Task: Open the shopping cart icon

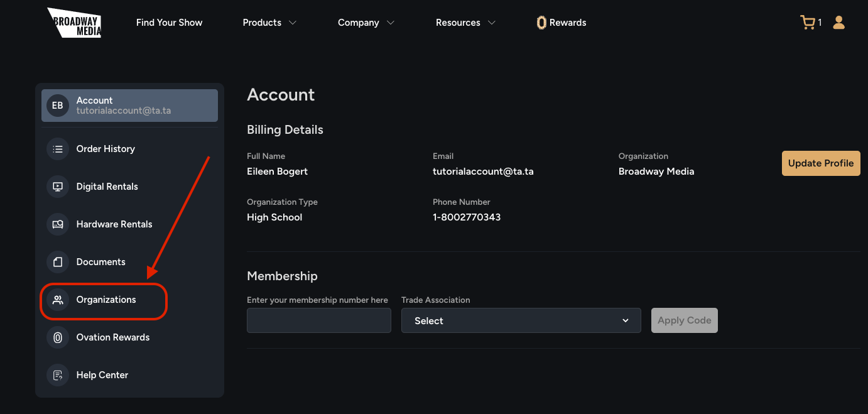Action: pos(807,22)
